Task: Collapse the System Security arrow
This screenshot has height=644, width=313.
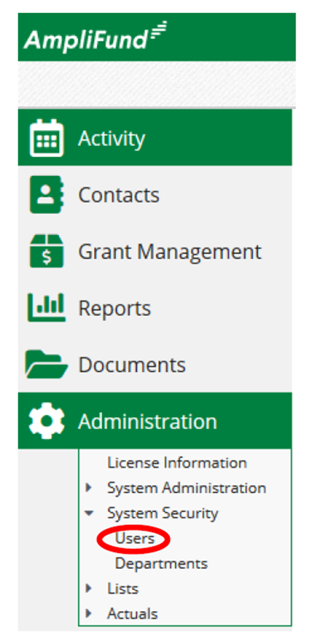Action: click(x=89, y=513)
